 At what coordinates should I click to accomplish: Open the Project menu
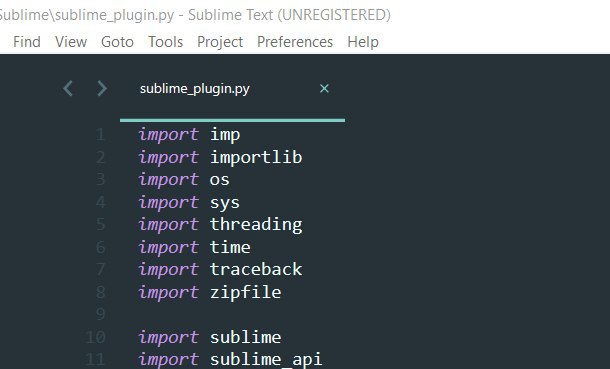point(220,42)
